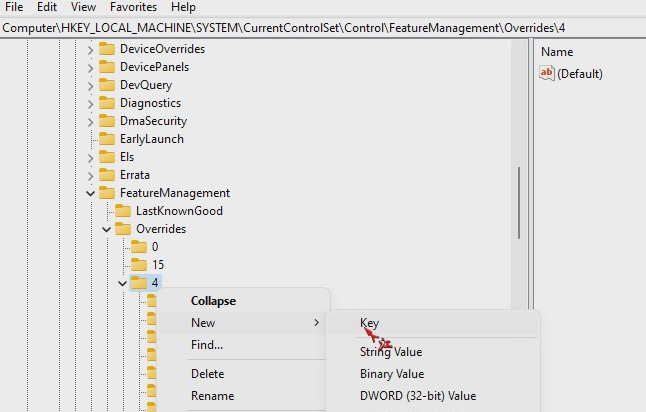Expand the Errata key
Viewport: 646px width, 412px height.
tap(91, 176)
